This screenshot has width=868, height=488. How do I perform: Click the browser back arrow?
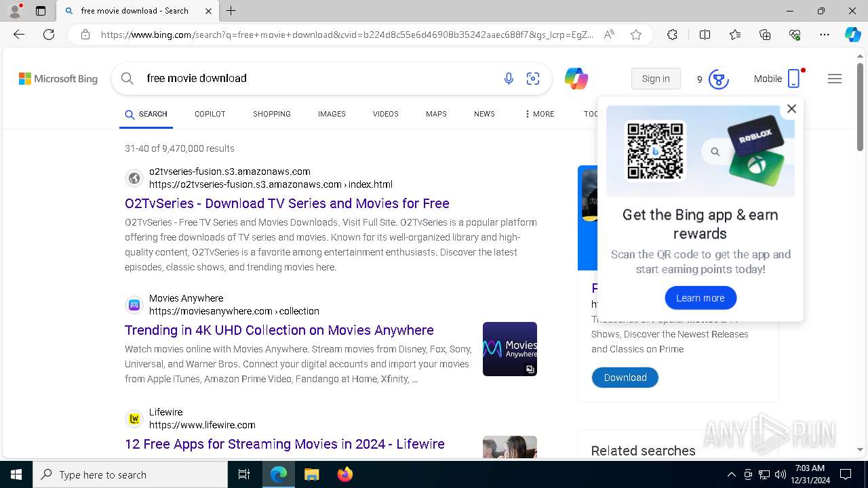point(18,35)
